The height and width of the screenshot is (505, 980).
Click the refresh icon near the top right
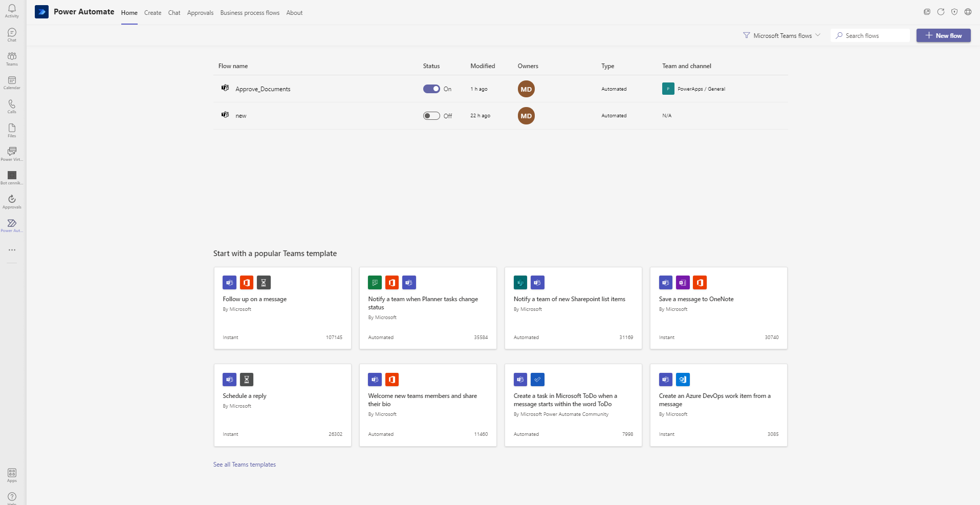(x=941, y=11)
